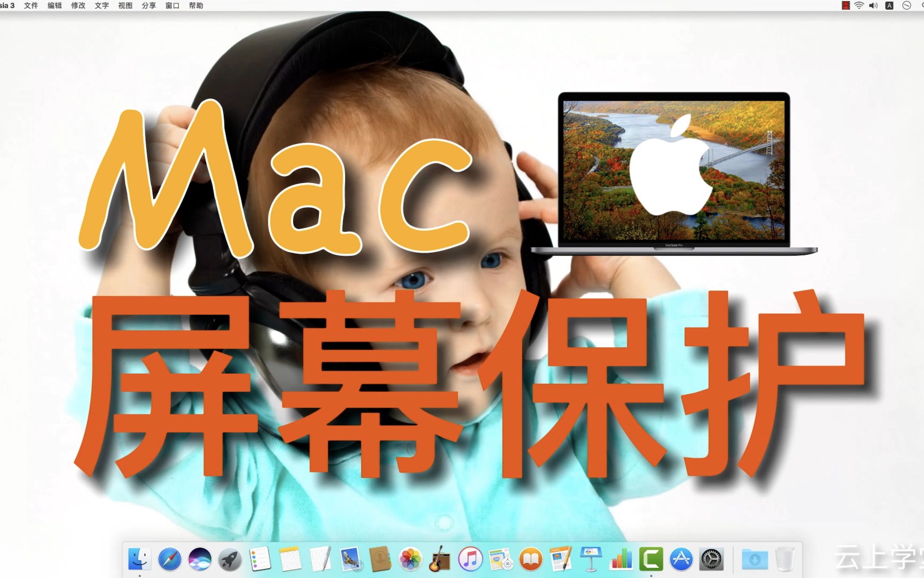Open the input source A menu
Screen dimensions: 924x578
tap(889, 5)
